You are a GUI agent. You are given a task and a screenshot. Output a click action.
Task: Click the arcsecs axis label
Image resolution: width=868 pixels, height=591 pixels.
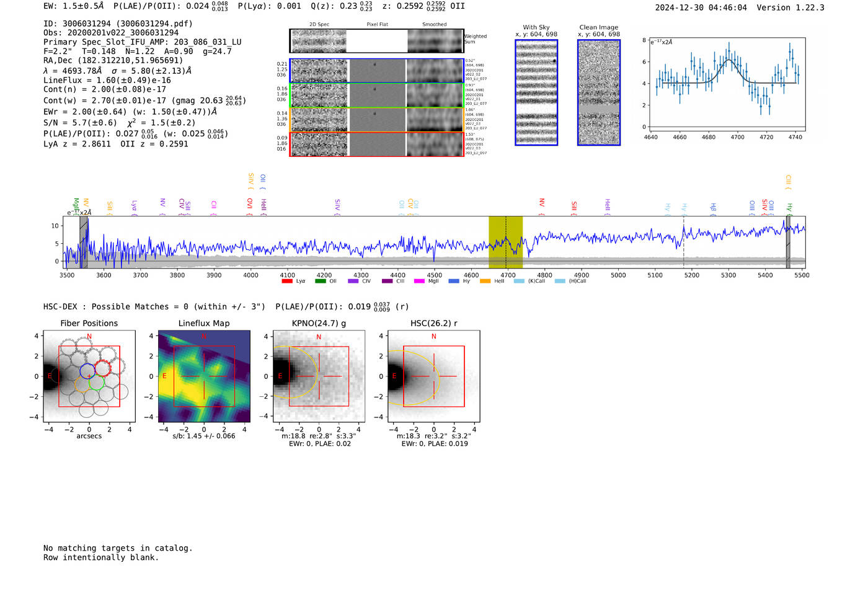(89, 436)
